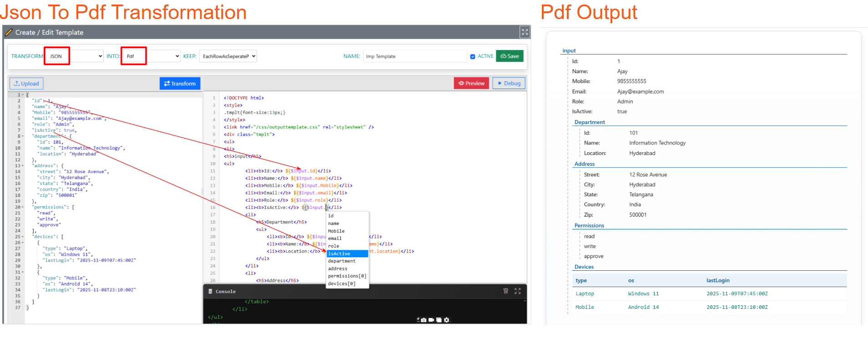Click the "email" line in the JSON editor
This screenshot has width=868, height=348.
[69, 119]
